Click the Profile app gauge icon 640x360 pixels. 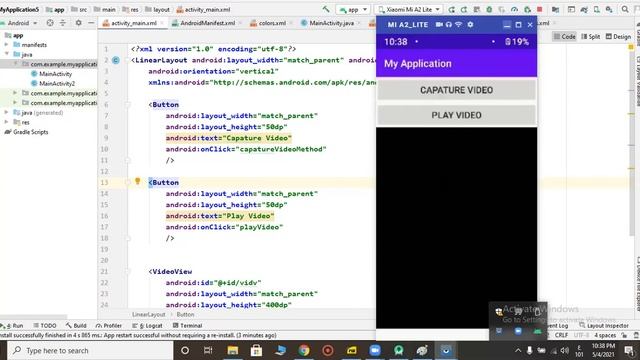pos(514,9)
